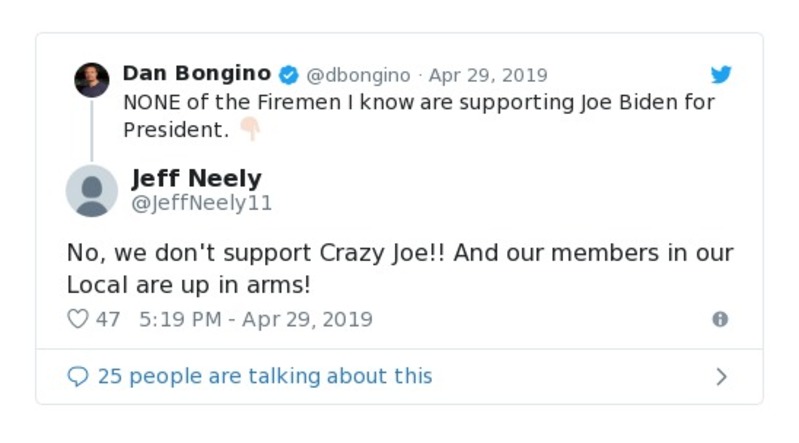Open the "25 people are talking about this" link
Image resolution: width=799 pixels, height=443 pixels.
[265, 377]
